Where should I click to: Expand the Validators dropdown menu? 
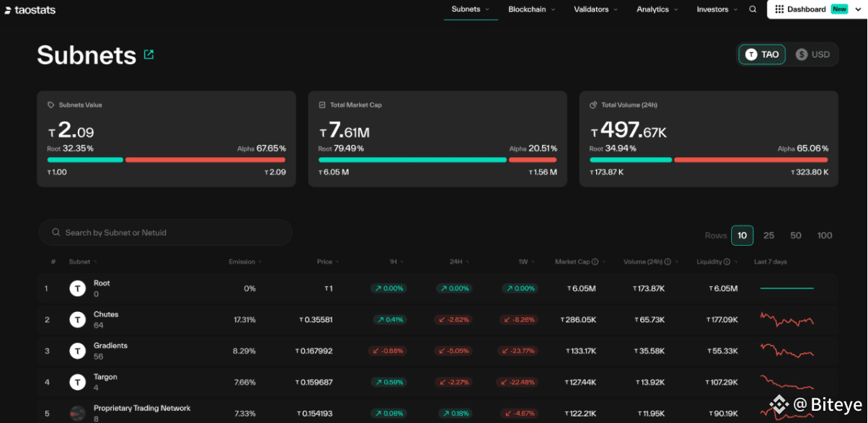click(595, 9)
